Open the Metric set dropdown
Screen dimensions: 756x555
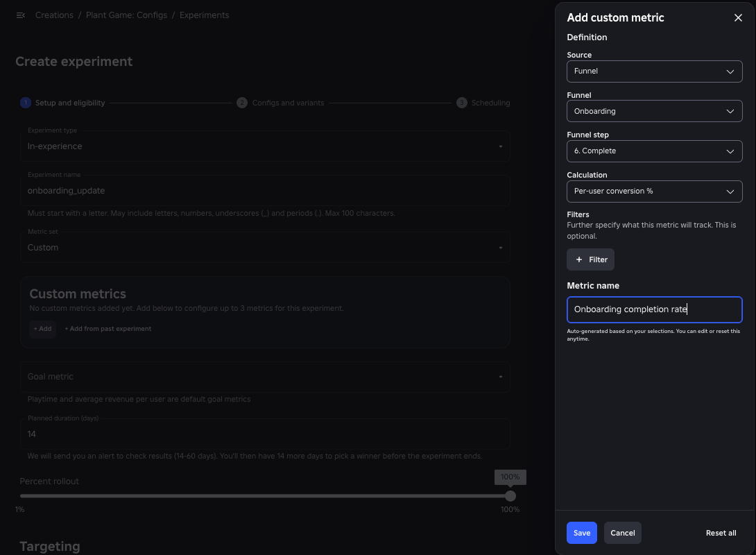(265, 248)
